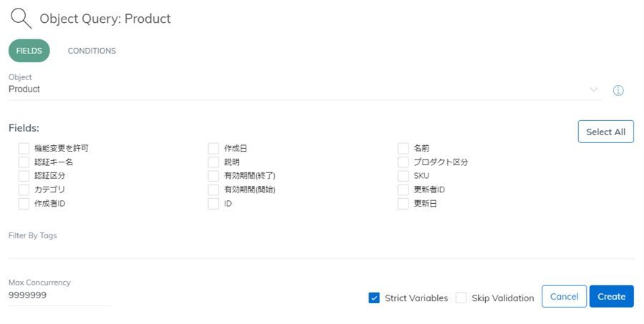Image resolution: width=644 pixels, height=324 pixels.
Task: Enable the Skip Validation checkbox
Action: tap(462, 298)
